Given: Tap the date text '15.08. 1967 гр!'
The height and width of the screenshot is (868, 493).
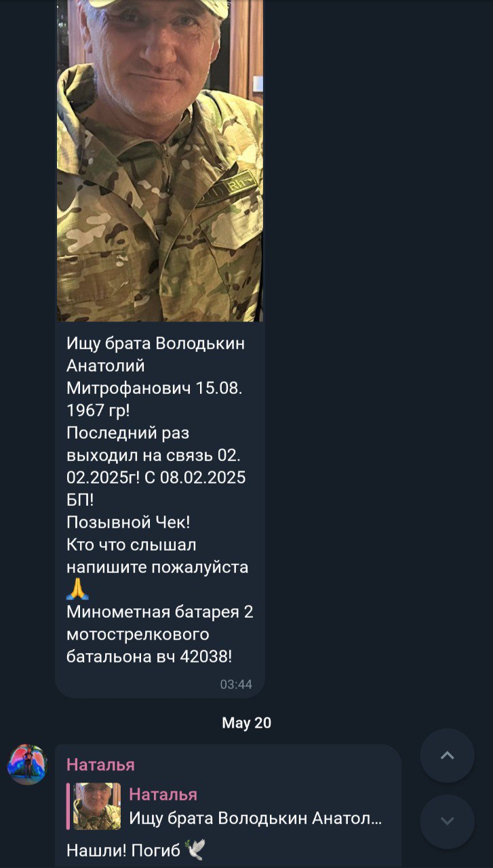Looking at the screenshot, I should pos(155,399).
